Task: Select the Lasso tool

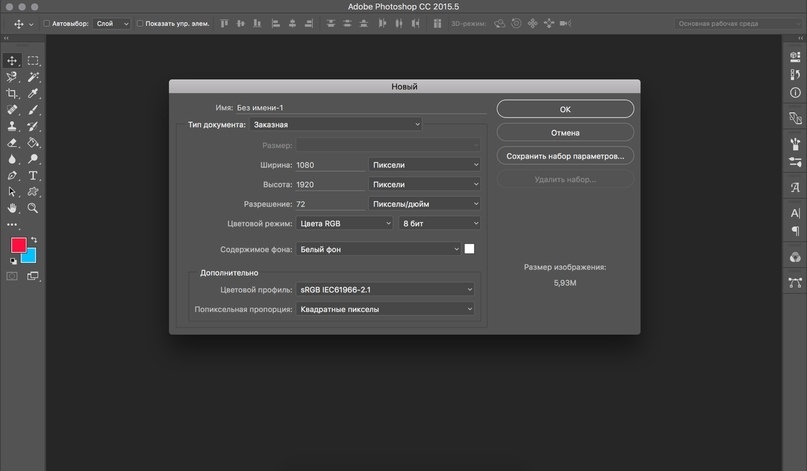Action: coord(12,77)
